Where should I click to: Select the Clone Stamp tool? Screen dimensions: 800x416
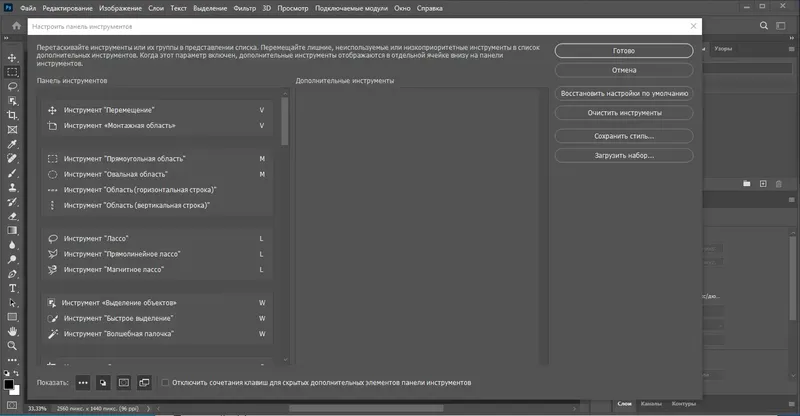12,187
